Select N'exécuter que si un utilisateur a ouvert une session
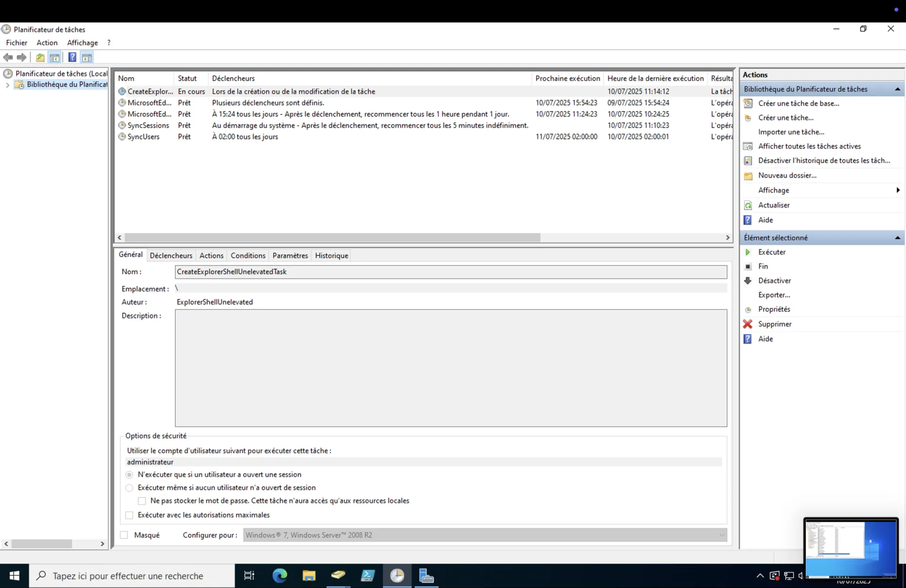 129,475
